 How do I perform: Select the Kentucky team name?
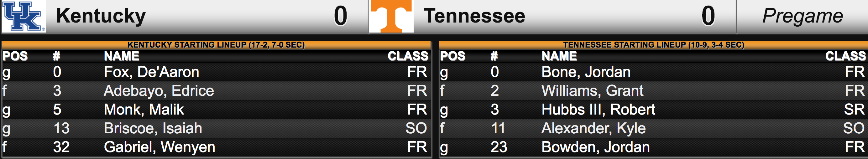pyautogui.click(x=101, y=16)
